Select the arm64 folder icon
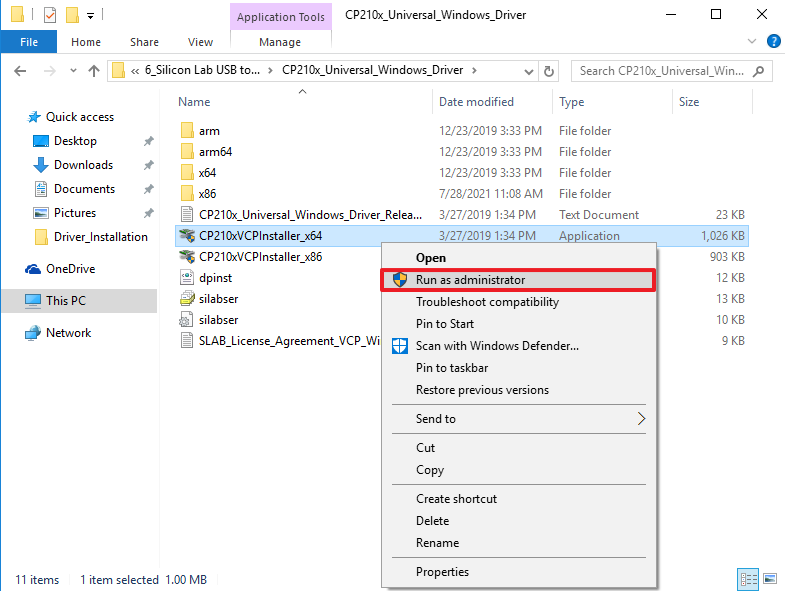Image resolution: width=785 pixels, height=591 pixels. [187, 152]
